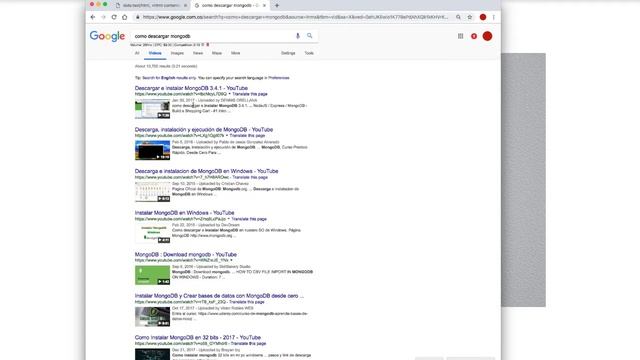This screenshot has height=360, width=640.
Task: Open the Chrome three-dot menu
Action: click(493, 17)
